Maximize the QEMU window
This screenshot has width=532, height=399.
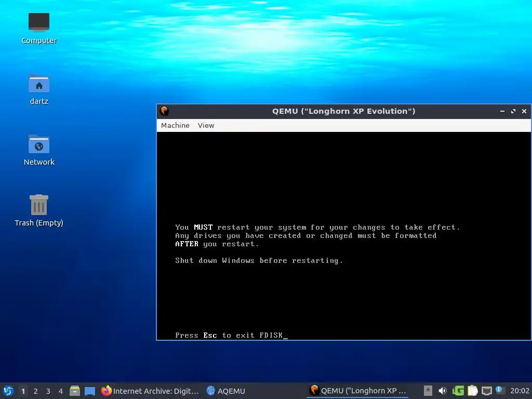pyautogui.click(x=513, y=111)
